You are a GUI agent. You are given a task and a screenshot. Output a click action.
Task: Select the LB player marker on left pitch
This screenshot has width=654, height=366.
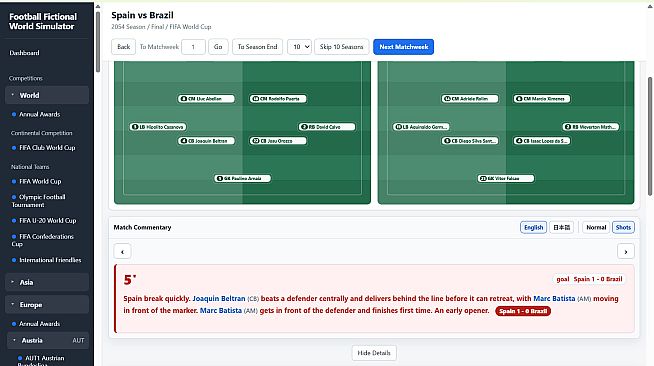(158, 127)
